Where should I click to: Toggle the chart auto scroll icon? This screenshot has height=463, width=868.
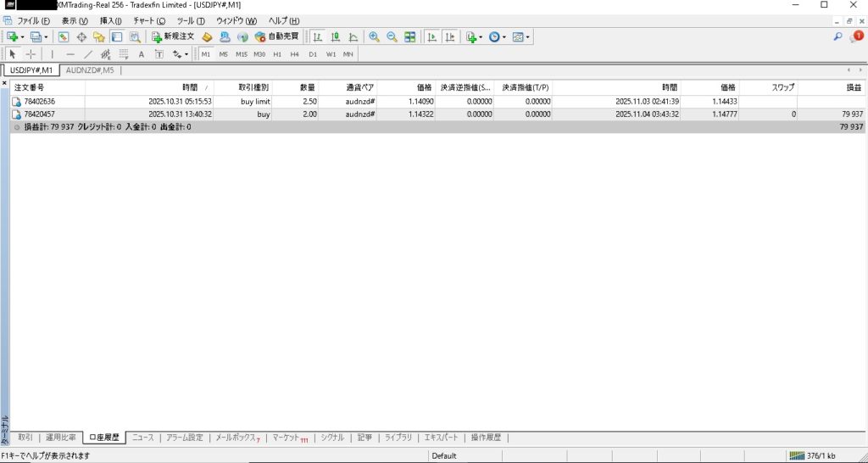431,36
